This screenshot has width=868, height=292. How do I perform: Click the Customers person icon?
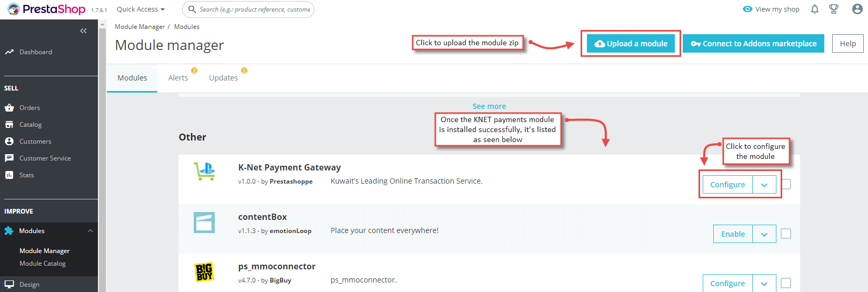tap(9, 142)
